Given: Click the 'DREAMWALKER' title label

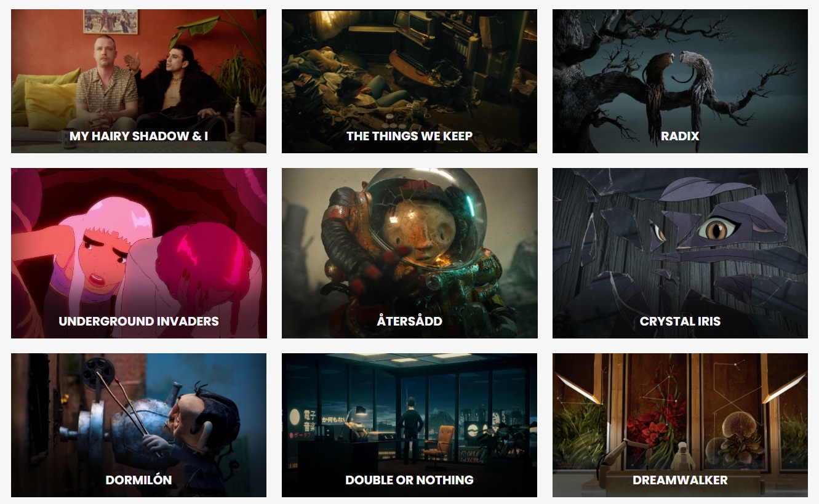Looking at the screenshot, I should [680, 480].
